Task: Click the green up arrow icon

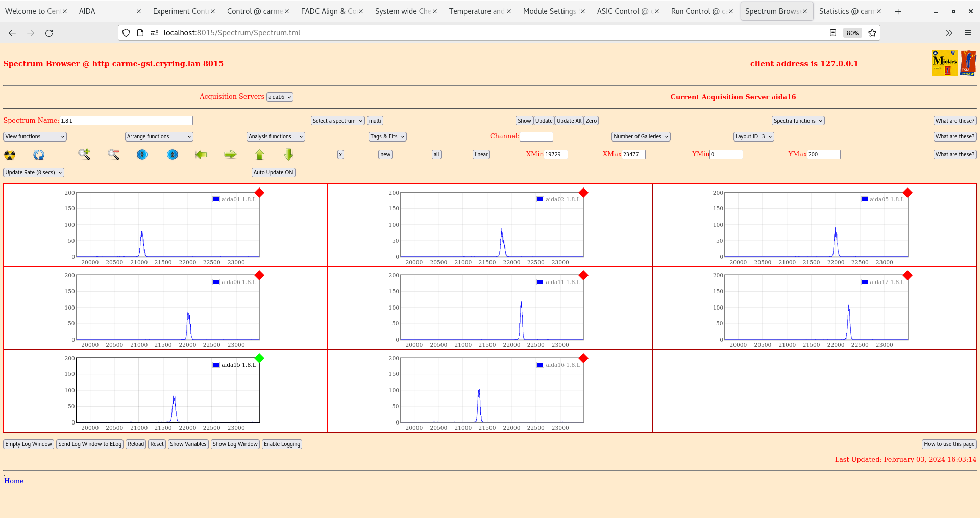Action: click(x=260, y=154)
